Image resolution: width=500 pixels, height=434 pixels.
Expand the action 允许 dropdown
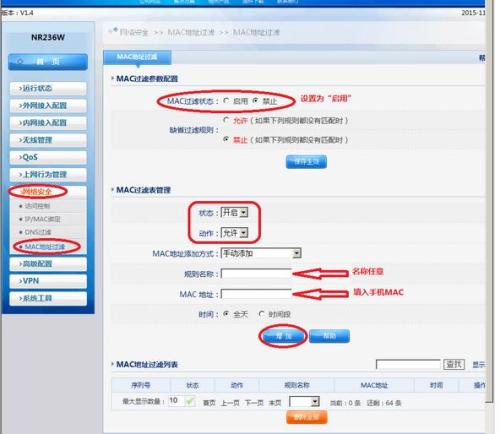click(244, 233)
